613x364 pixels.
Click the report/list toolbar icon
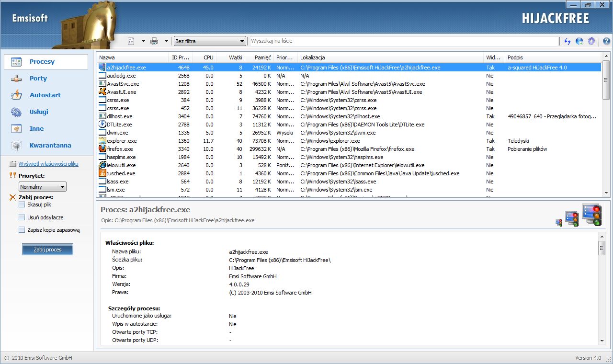(131, 41)
